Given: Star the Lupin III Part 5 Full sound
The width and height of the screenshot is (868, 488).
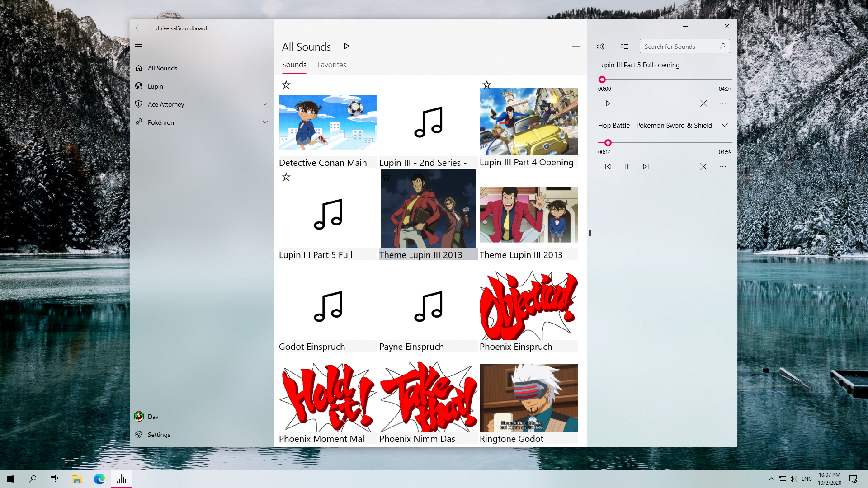Looking at the screenshot, I should point(286,177).
